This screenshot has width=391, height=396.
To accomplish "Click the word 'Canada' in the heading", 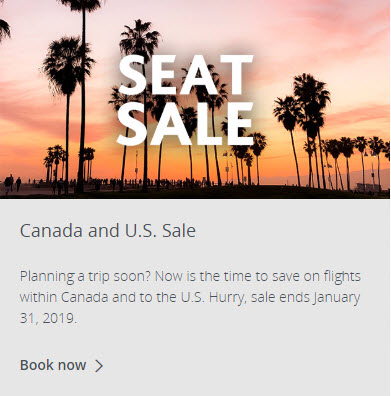I will tap(51, 230).
